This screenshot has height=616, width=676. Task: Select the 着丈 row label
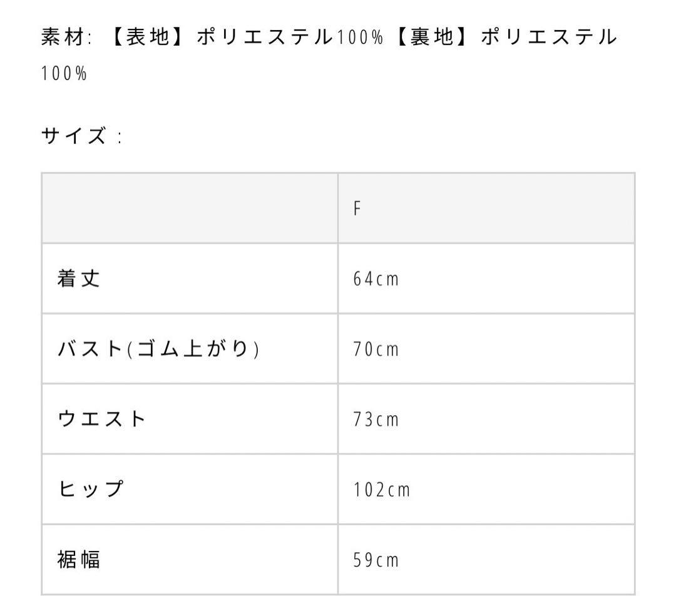point(79,279)
